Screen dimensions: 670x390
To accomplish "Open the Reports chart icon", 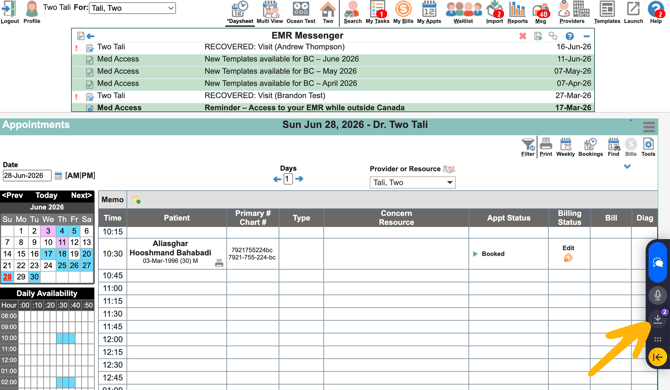I will pos(517,12).
